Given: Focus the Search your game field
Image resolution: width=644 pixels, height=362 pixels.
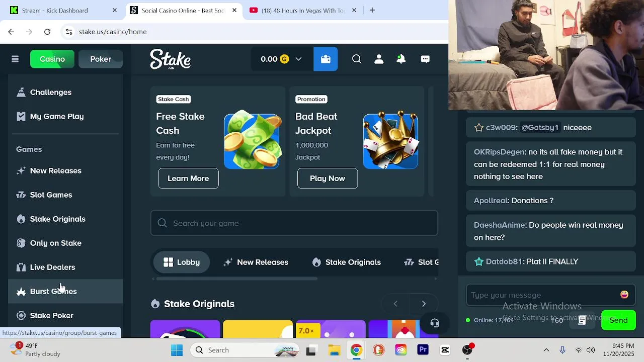Looking at the screenshot, I should (x=294, y=223).
